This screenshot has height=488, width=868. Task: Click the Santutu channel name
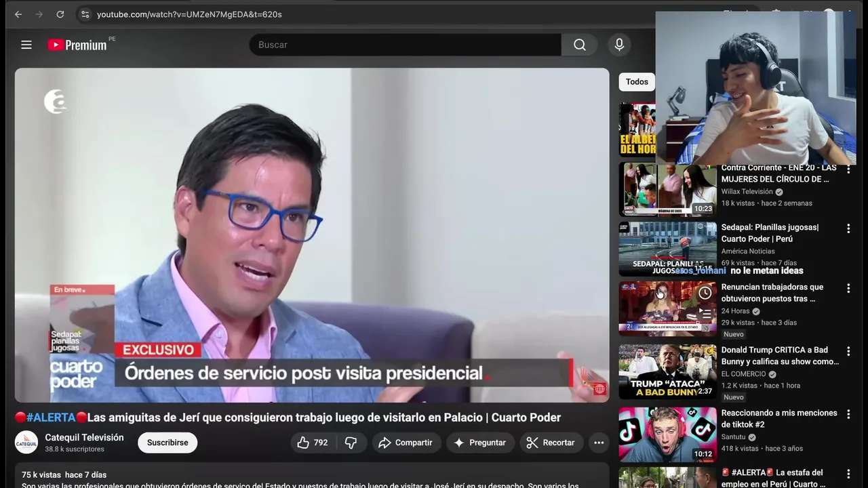click(x=733, y=437)
